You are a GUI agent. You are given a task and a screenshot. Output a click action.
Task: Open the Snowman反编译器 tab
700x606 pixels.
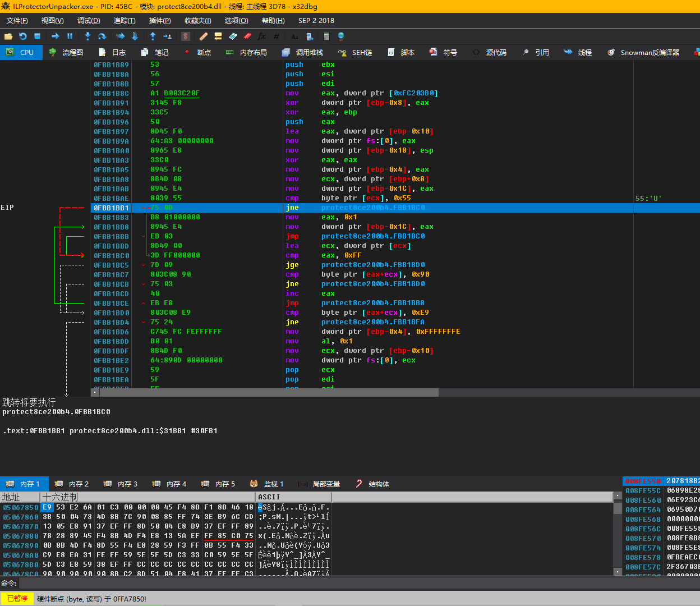643,52
